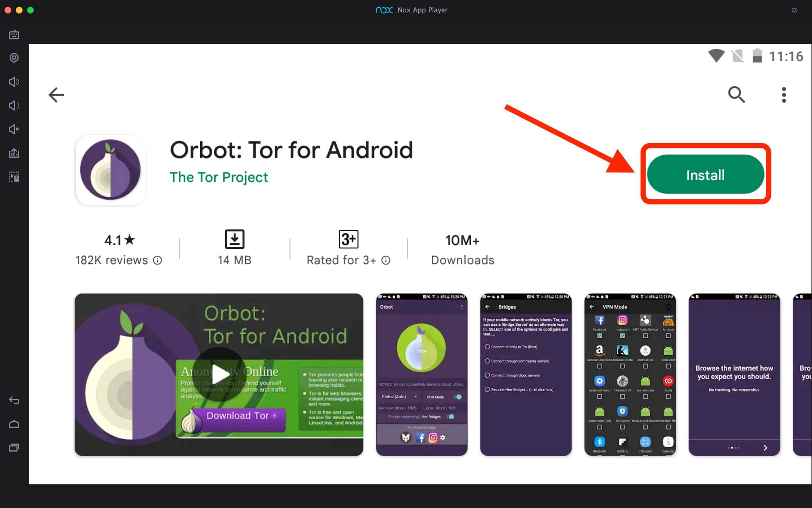Open Nox settings gear in title bar
Viewport: 812px width, 508px height.
point(794,10)
